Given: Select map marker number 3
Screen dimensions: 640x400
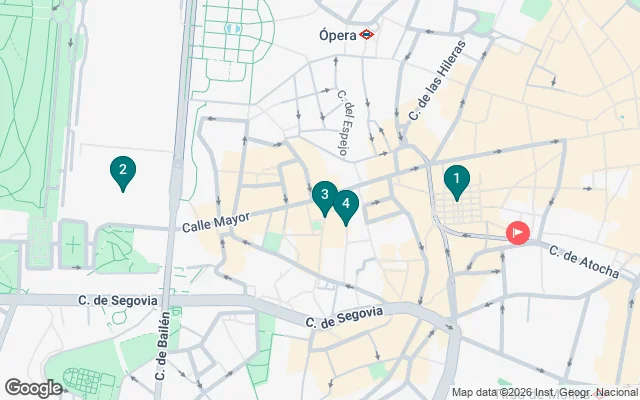Looking at the screenshot, I should coord(324,199).
